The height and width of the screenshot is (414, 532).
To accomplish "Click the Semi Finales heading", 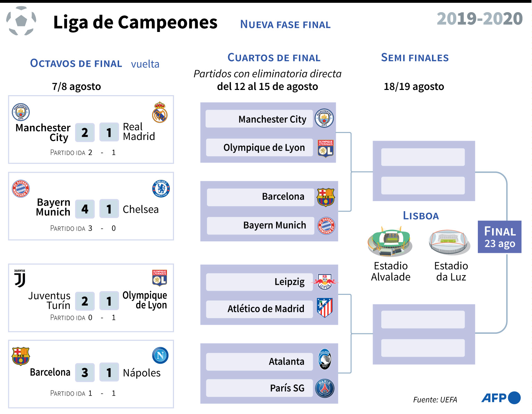I will [x=415, y=58].
